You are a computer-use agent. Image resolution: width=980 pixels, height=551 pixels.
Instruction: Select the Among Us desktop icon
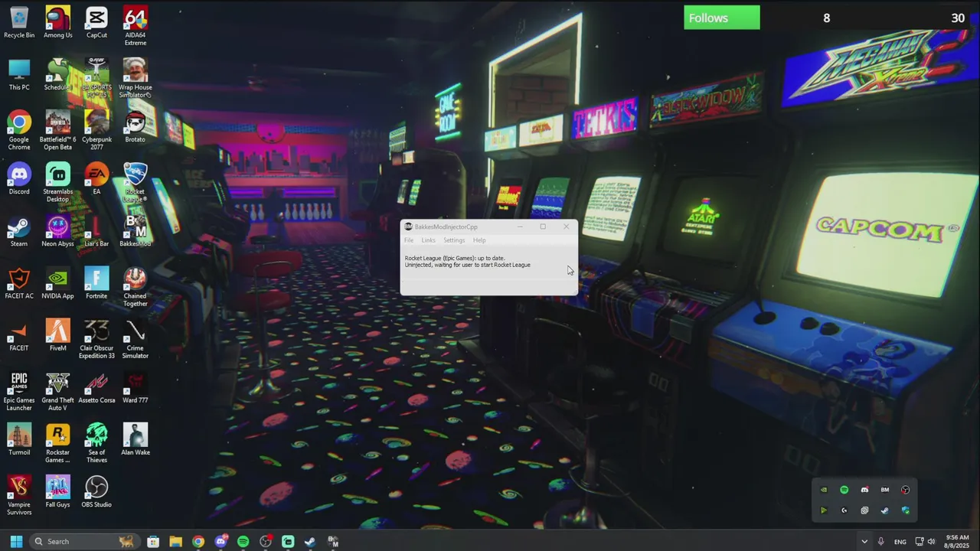click(57, 22)
